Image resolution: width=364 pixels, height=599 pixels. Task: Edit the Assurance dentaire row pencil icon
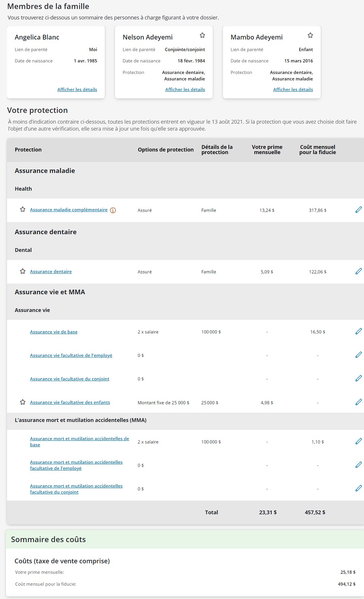(359, 271)
